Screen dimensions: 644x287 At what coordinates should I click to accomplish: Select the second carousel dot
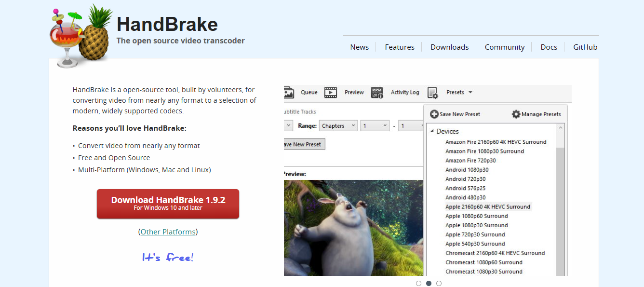[x=429, y=283]
